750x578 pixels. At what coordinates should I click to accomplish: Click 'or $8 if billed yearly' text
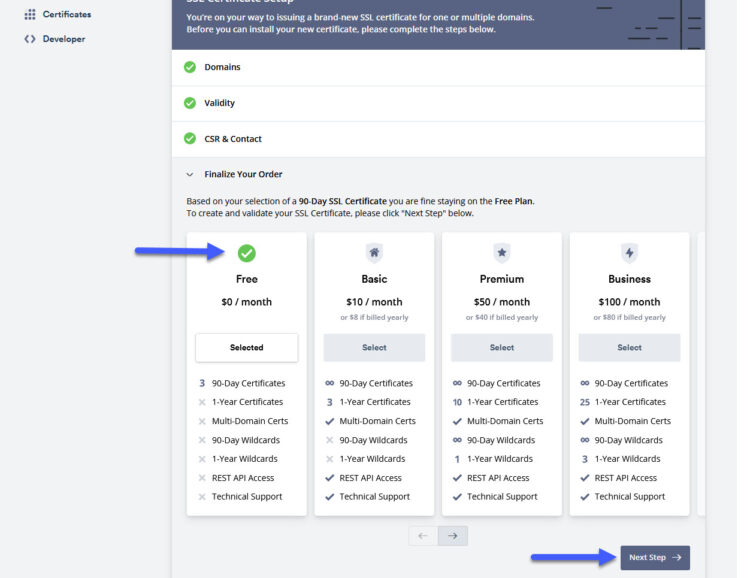click(374, 317)
